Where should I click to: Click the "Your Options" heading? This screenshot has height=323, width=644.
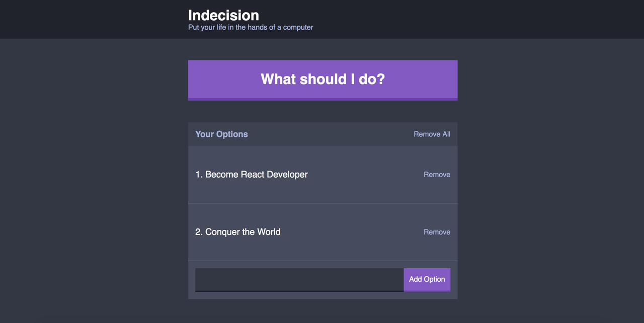tap(221, 134)
